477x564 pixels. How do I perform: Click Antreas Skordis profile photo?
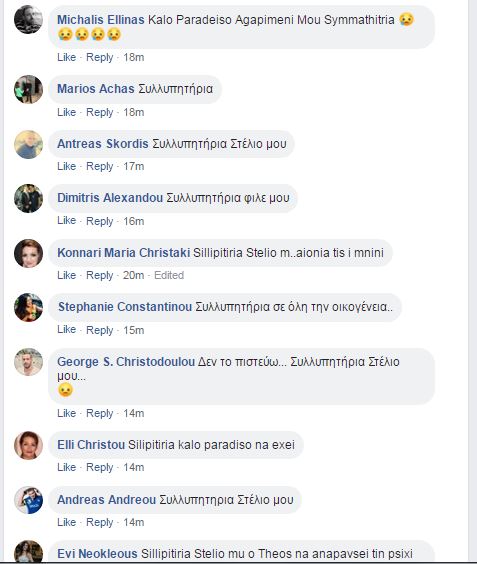(28, 144)
